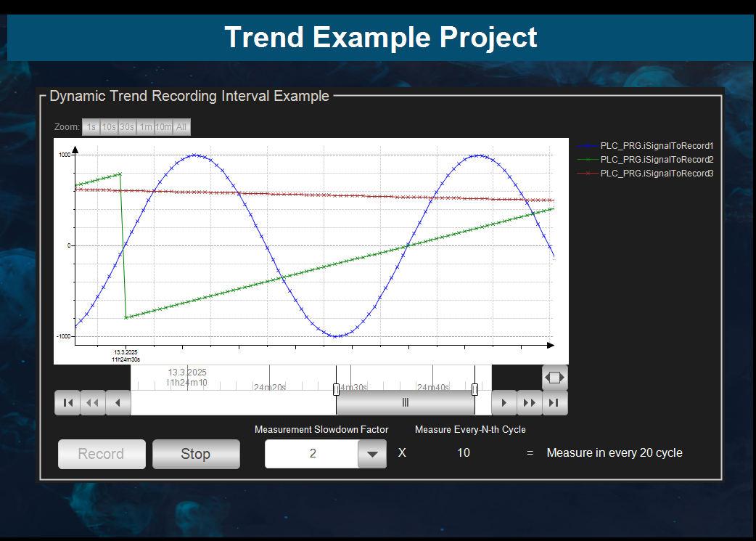This screenshot has width=756, height=541.
Task: Select the 1m zoom preset
Action: click(x=144, y=126)
